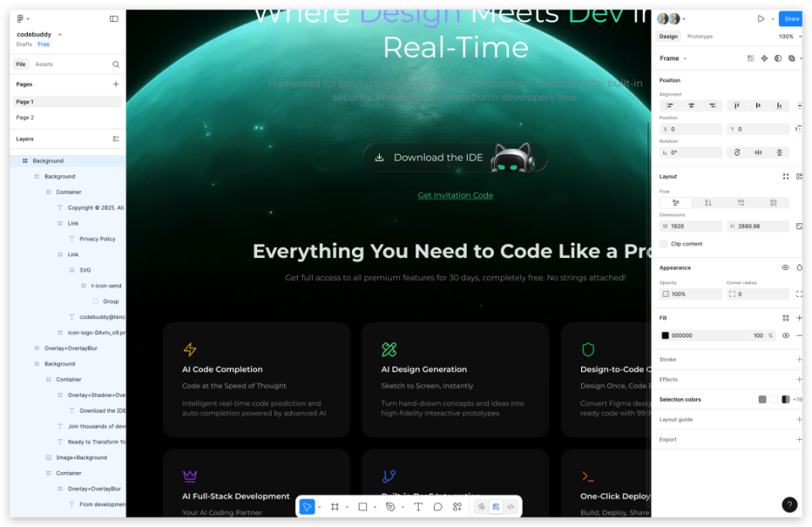Click the black 000000 fill color swatch
The height and width of the screenshot is (527, 812).
point(666,336)
